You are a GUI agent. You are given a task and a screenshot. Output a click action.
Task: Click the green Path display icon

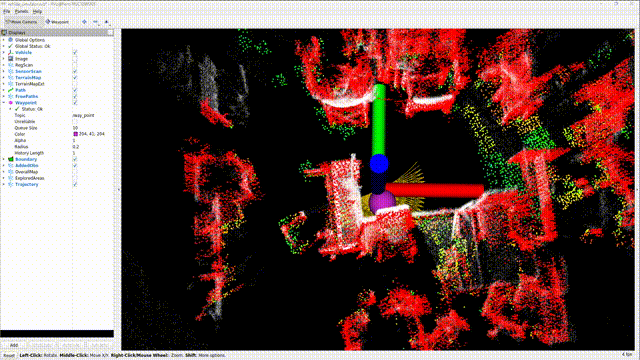tap(11, 90)
